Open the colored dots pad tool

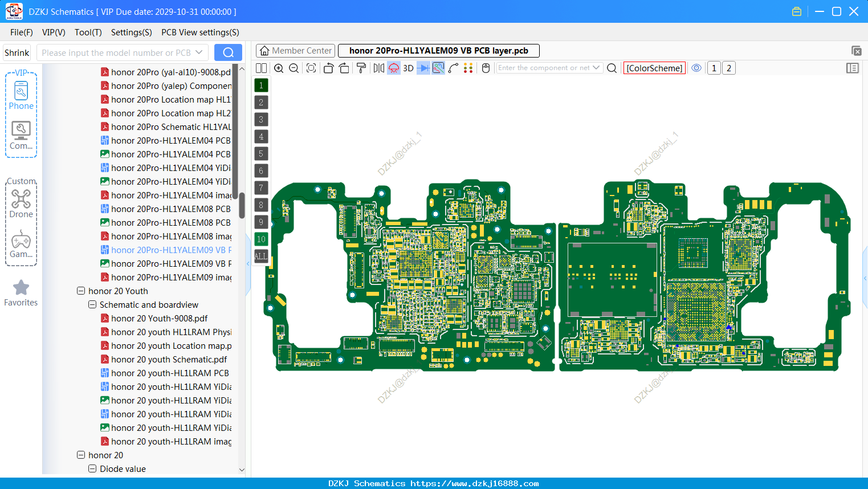(468, 68)
